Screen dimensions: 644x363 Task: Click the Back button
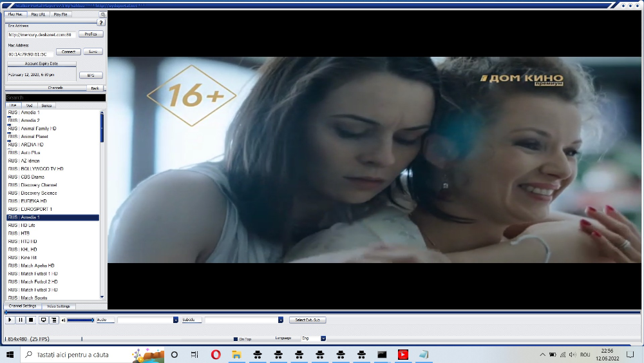(x=95, y=88)
